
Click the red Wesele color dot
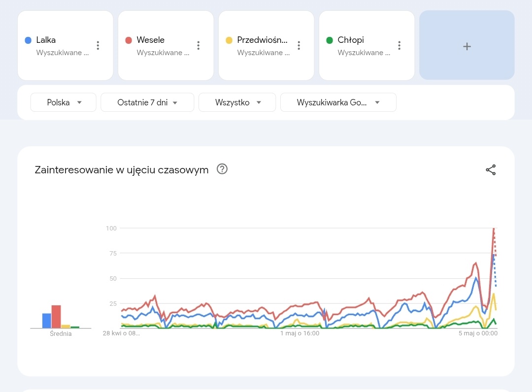(129, 40)
